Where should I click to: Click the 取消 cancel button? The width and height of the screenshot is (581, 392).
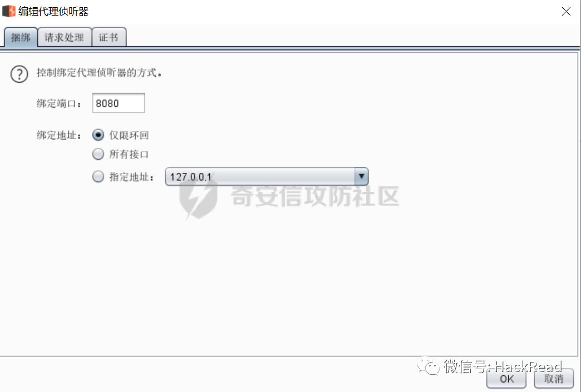[x=554, y=379]
